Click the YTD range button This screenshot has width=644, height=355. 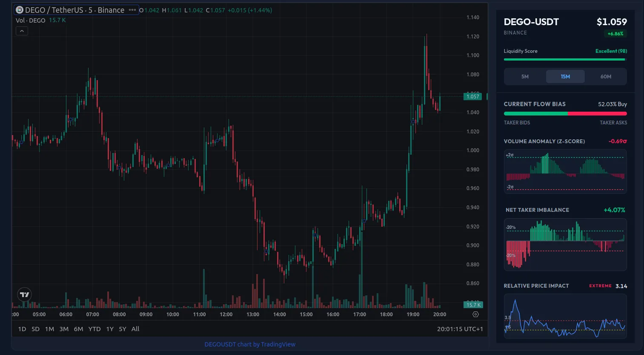pyautogui.click(x=94, y=329)
